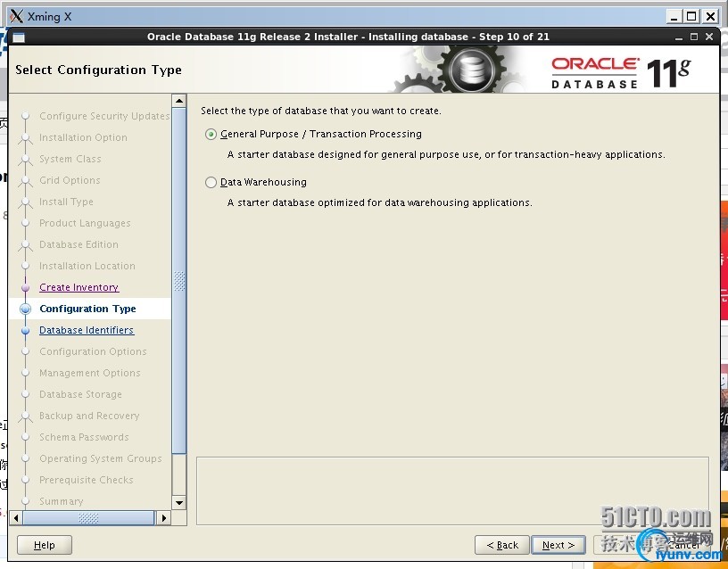Click the Prerequisite Checks step text
The image size is (728, 569).
point(87,480)
